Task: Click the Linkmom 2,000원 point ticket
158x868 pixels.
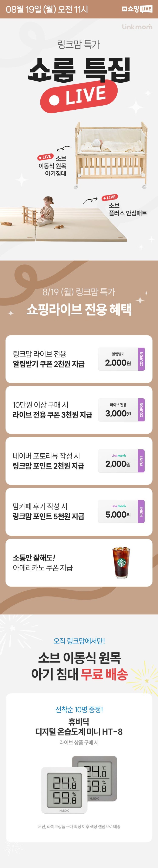Action: pos(121,461)
